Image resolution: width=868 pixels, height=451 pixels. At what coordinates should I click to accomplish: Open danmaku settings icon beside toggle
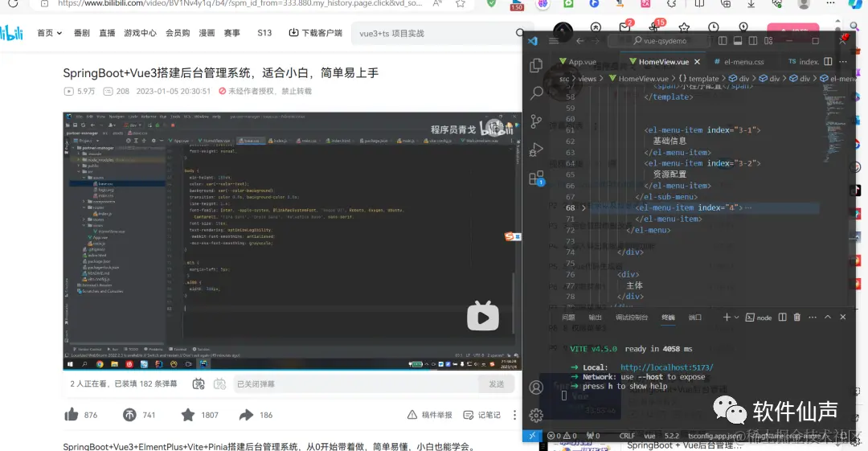click(x=219, y=384)
